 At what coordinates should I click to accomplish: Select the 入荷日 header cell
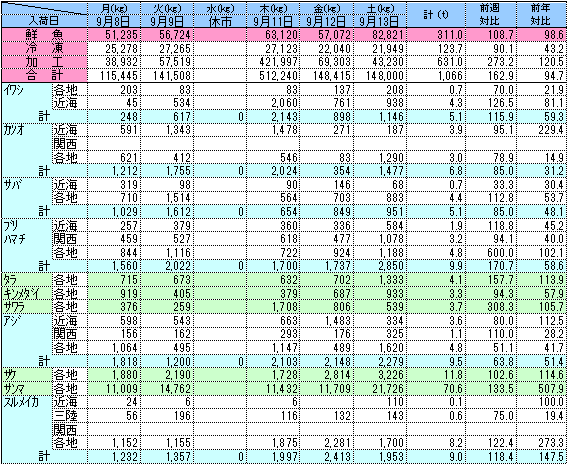(x=44, y=21)
